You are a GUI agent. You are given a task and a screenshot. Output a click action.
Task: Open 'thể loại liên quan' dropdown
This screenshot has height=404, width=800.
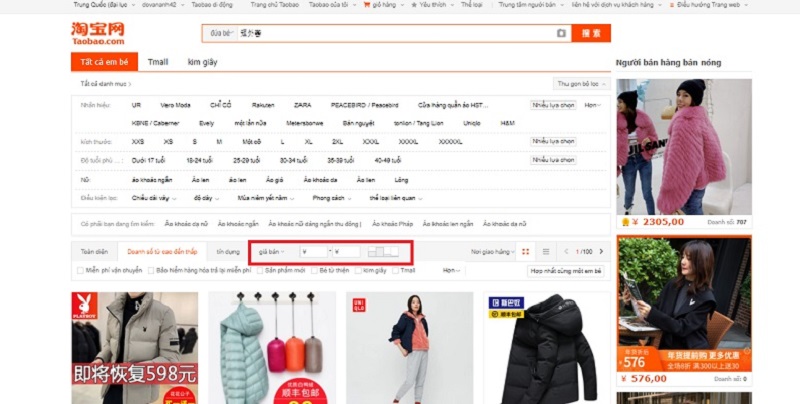396,198
